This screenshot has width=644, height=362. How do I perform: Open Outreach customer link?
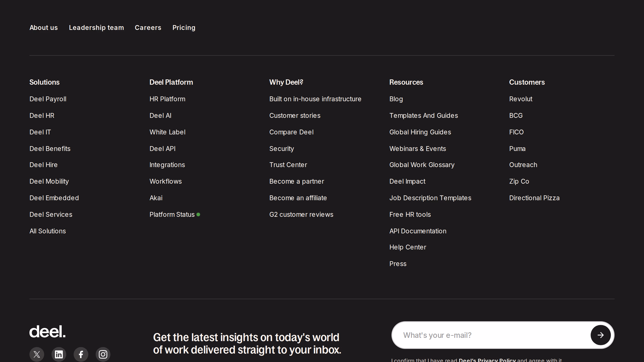coord(523,165)
